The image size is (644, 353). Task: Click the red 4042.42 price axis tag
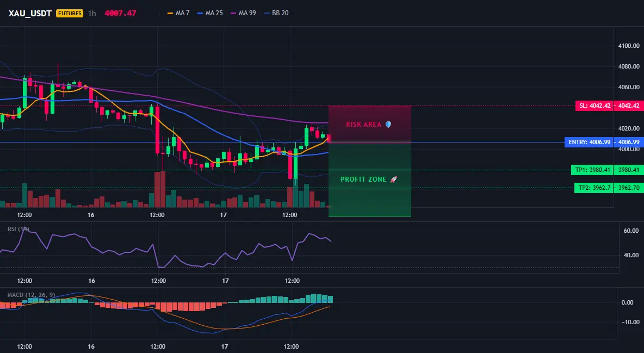tap(629, 106)
